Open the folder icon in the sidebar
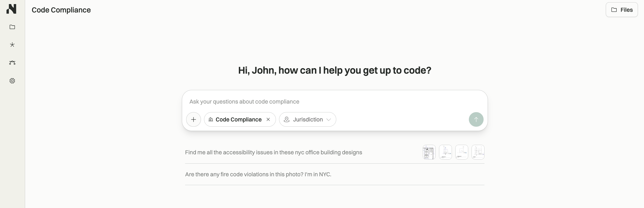644x208 pixels. click(12, 27)
